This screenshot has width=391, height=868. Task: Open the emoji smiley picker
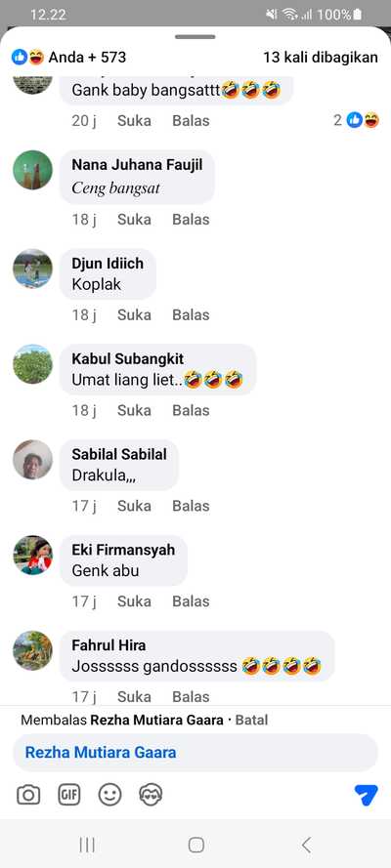pyautogui.click(x=109, y=796)
